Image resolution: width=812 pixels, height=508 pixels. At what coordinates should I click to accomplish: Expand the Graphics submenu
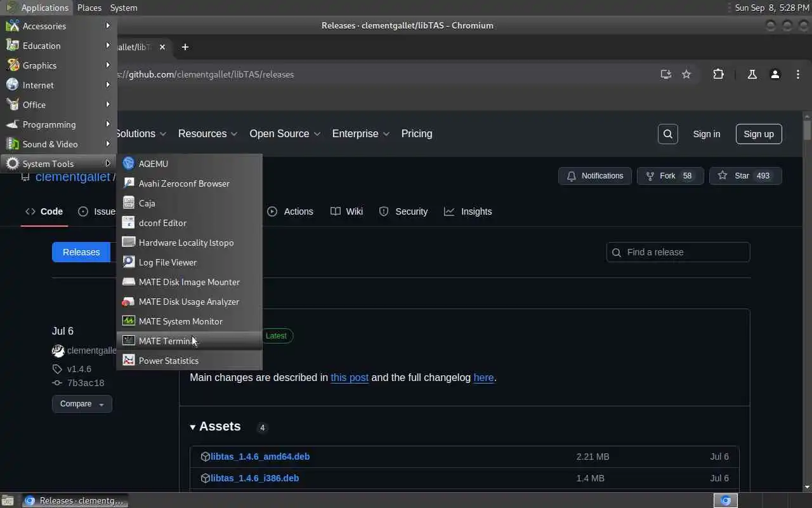click(58, 65)
